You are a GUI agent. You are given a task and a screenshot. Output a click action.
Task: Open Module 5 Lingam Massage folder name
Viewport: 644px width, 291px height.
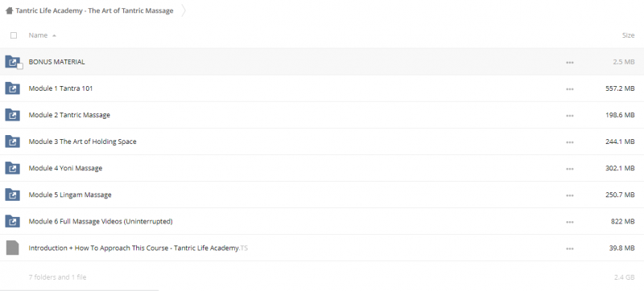pos(70,195)
